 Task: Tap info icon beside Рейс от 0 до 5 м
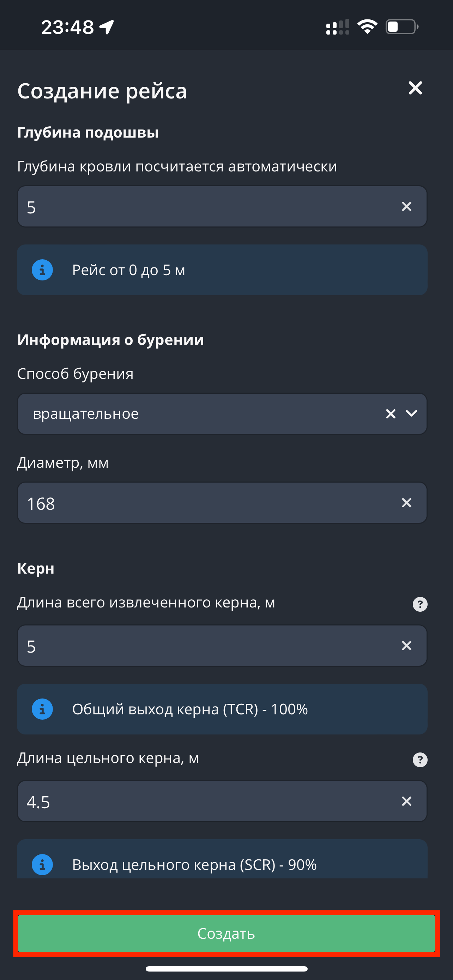click(42, 270)
